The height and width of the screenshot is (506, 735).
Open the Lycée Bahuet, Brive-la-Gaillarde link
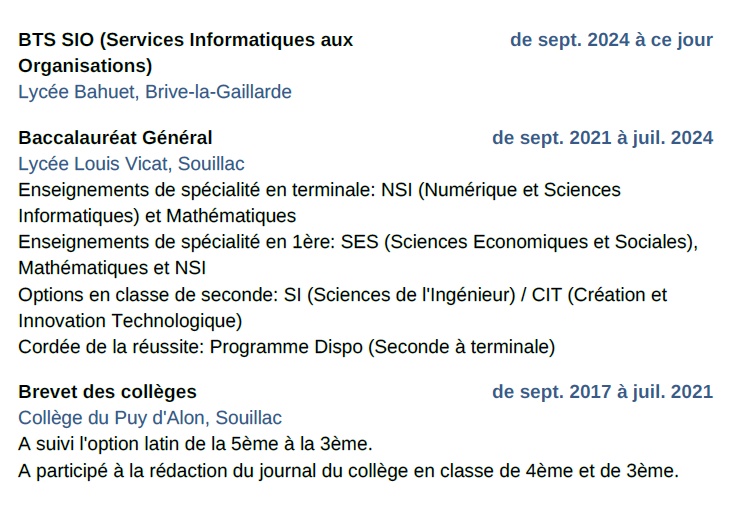155,92
